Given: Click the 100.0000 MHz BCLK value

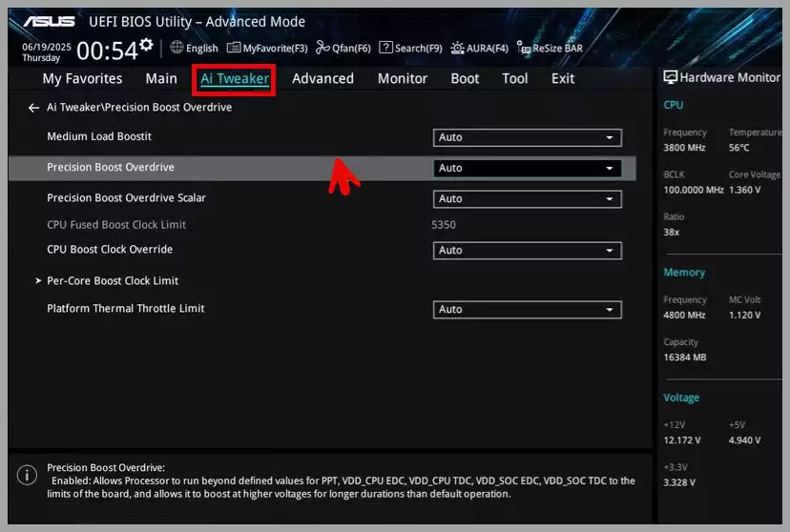Looking at the screenshot, I should click(694, 190).
